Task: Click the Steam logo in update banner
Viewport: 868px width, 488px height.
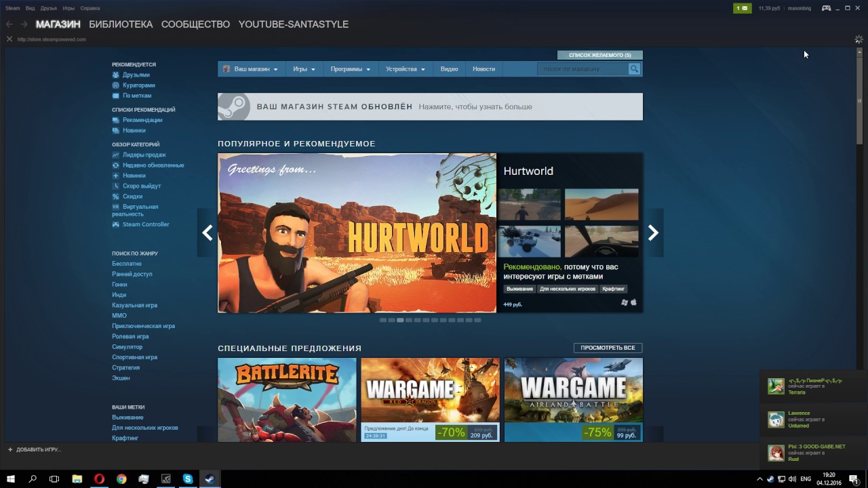Action: click(235, 107)
